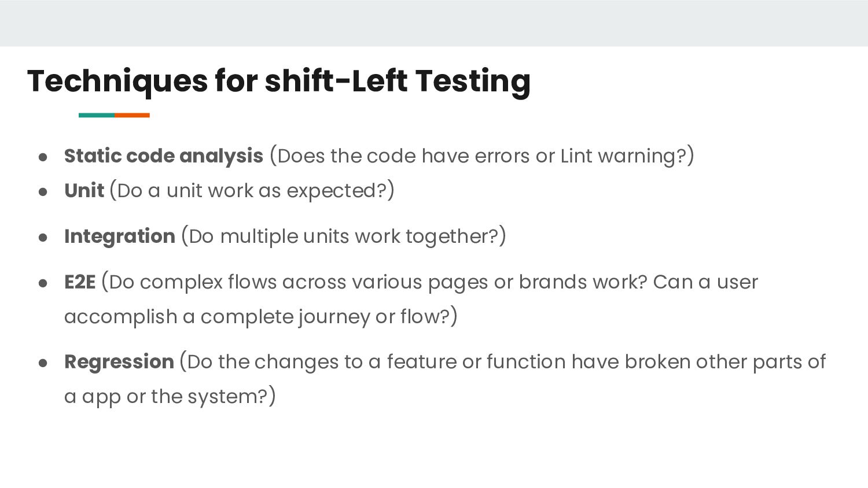Click the text "Do a unit work as expected?"

coord(251,191)
